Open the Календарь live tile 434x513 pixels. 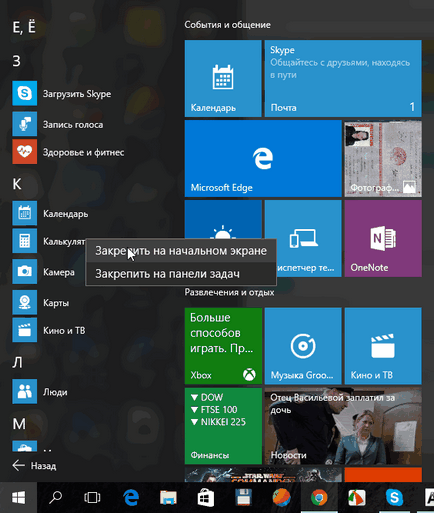pos(223,78)
